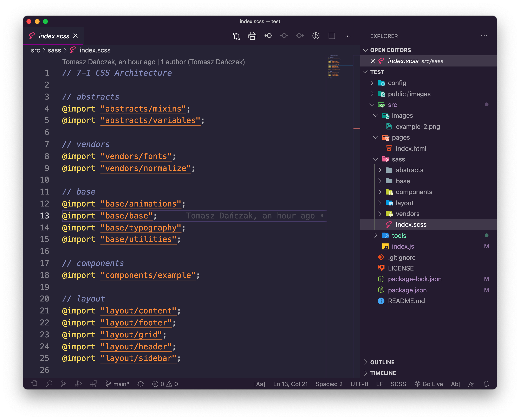520x420 pixels.
Task: Open editor more actions ellipsis
Action: pyautogui.click(x=347, y=36)
